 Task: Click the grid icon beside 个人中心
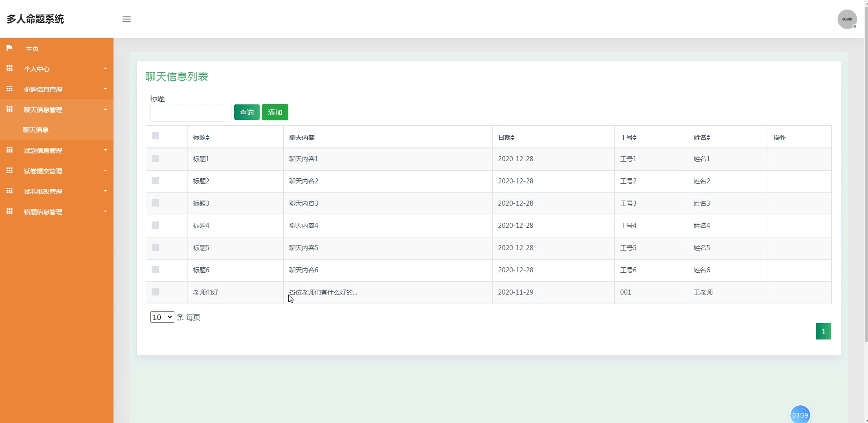pyautogui.click(x=9, y=69)
